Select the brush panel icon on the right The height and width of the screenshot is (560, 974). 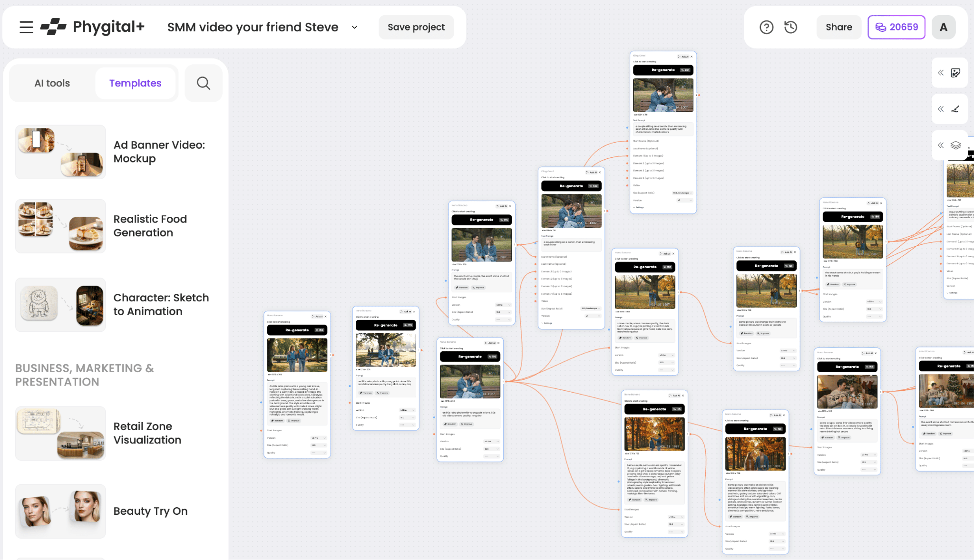click(x=955, y=109)
